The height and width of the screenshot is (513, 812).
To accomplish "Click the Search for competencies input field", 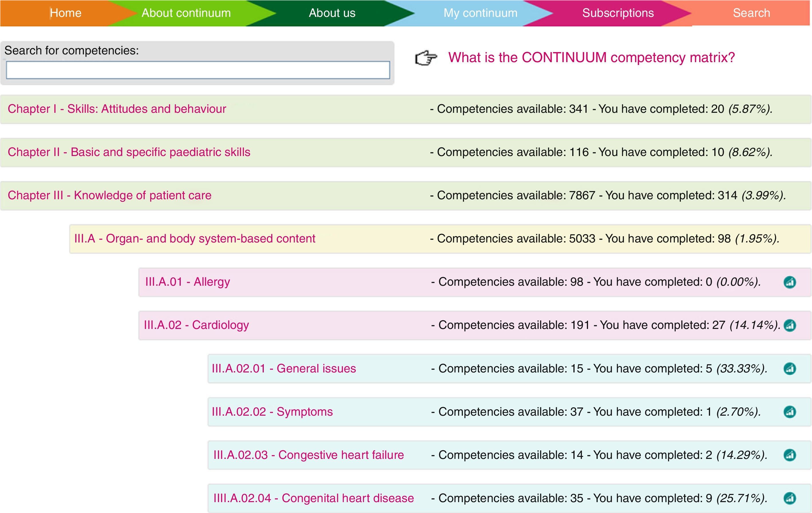I will point(198,70).
